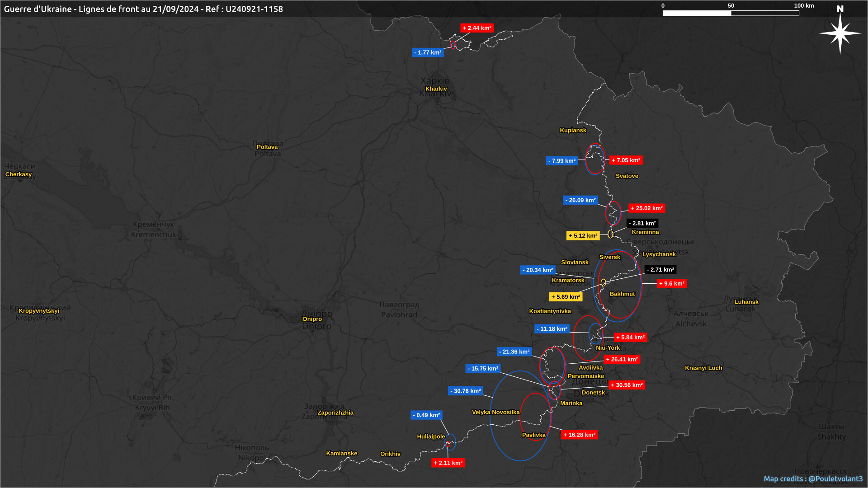This screenshot has width=868, height=488.
Task: Click the + 2.11 km² red label
Action: (x=448, y=463)
